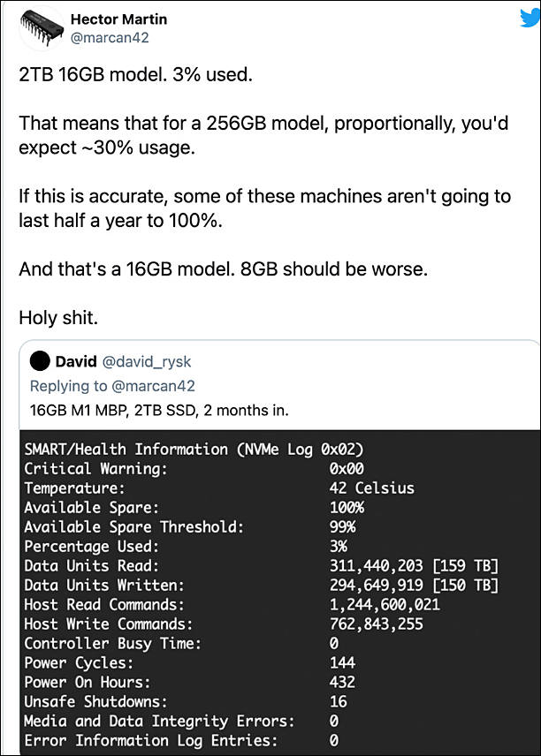Click the 'expect ~30% usage' tweet paragraph
Screen dimensions: 541x756
click(263, 135)
